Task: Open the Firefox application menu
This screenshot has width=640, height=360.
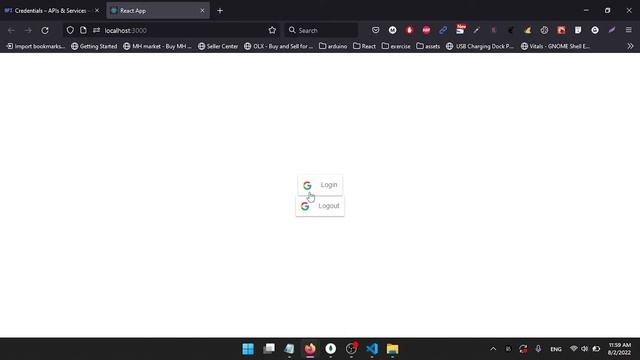Action: point(629,30)
